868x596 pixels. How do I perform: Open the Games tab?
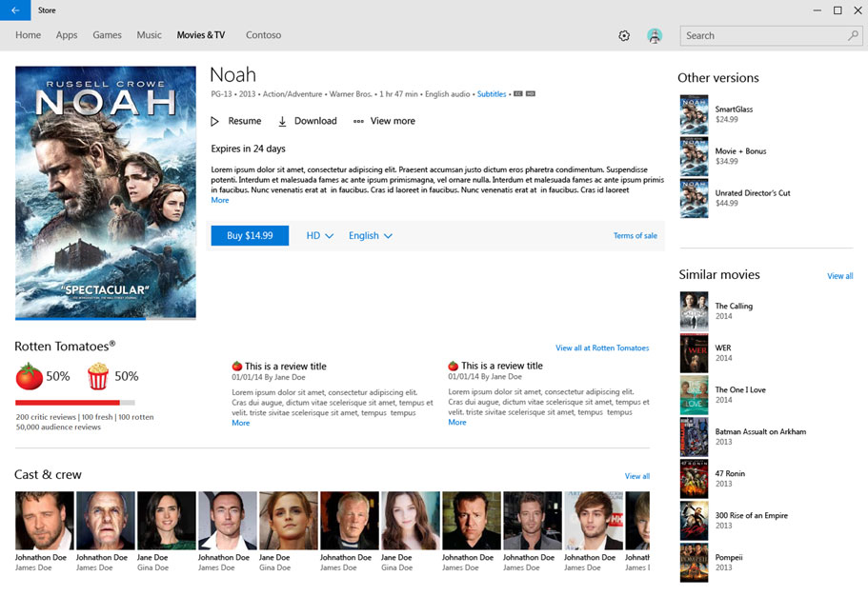[107, 35]
